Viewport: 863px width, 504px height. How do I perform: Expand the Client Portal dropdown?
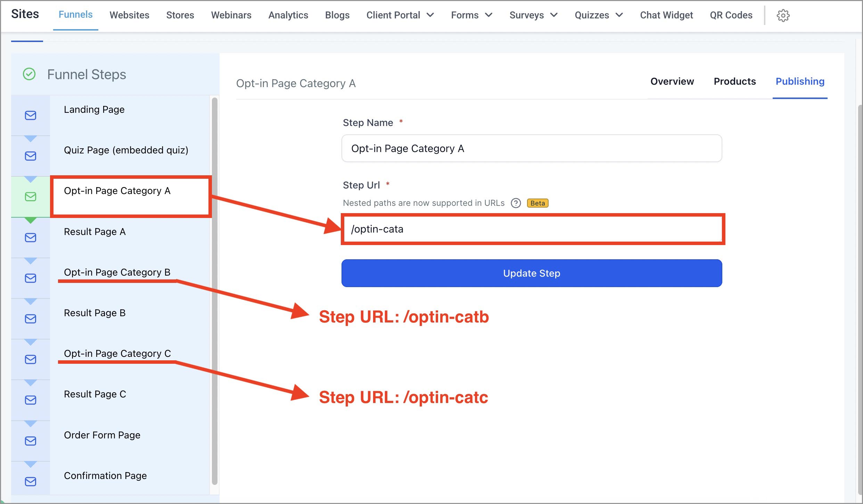coord(400,15)
